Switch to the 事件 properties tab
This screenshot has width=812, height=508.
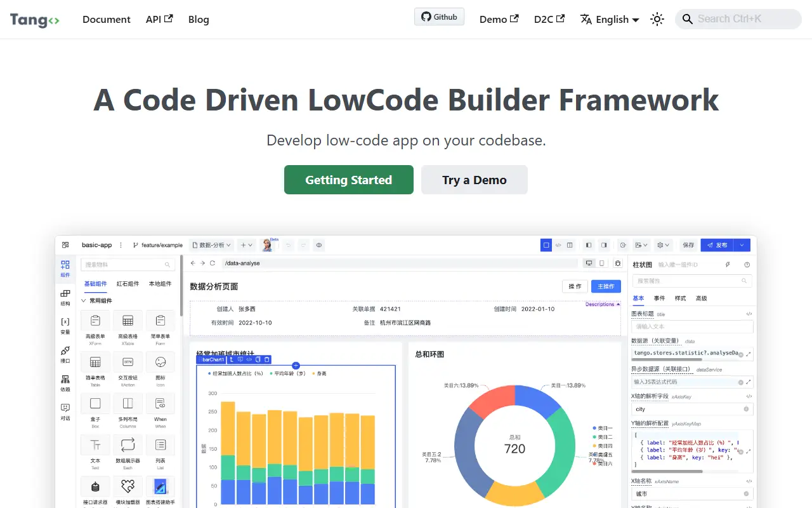coord(660,298)
